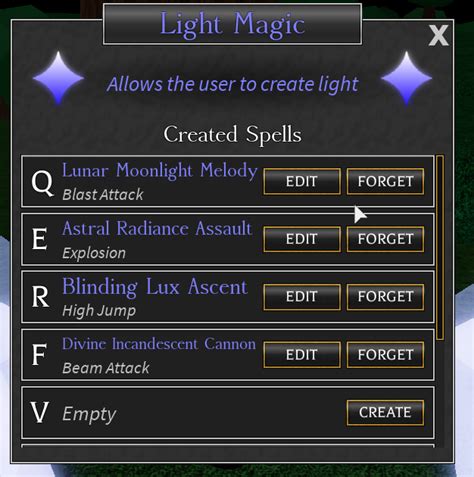Select the F key slot letter
The image size is (474, 477).
39,355
